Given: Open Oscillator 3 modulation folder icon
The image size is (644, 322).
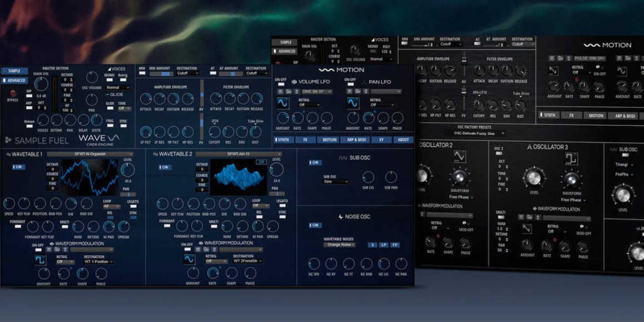Looking at the screenshot, I should [x=530, y=217].
